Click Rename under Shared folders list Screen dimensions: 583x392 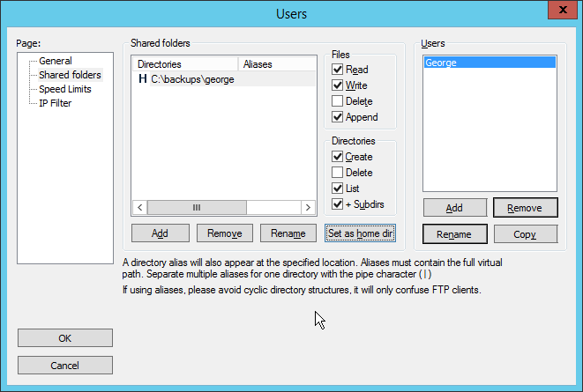[288, 233]
